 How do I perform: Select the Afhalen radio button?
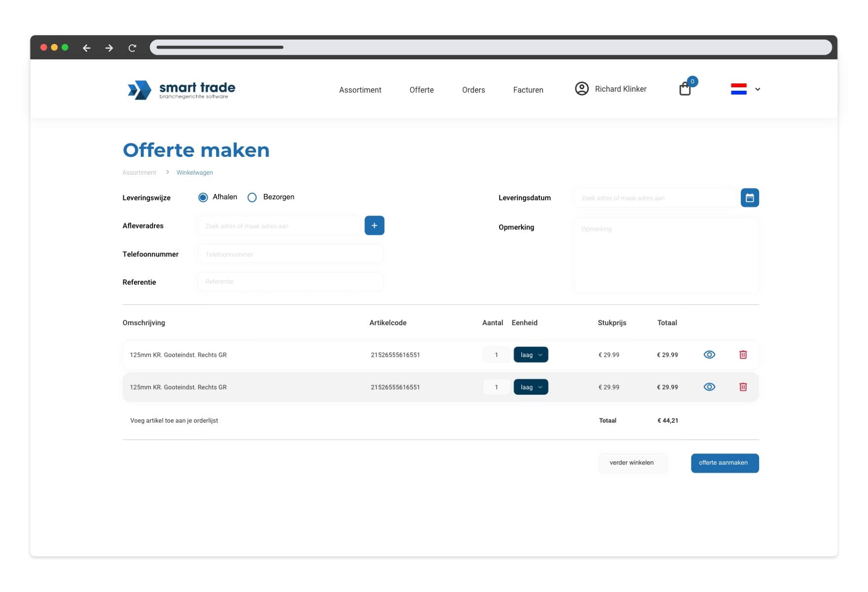(203, 197)
